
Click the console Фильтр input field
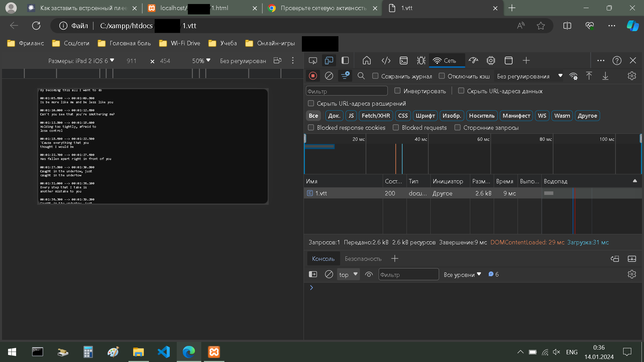[409, 275]
